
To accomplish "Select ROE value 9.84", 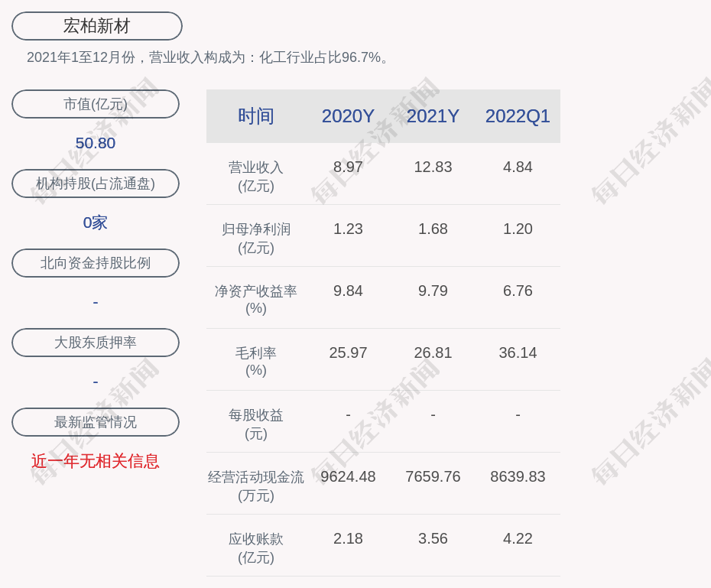I will pos(348,291).
